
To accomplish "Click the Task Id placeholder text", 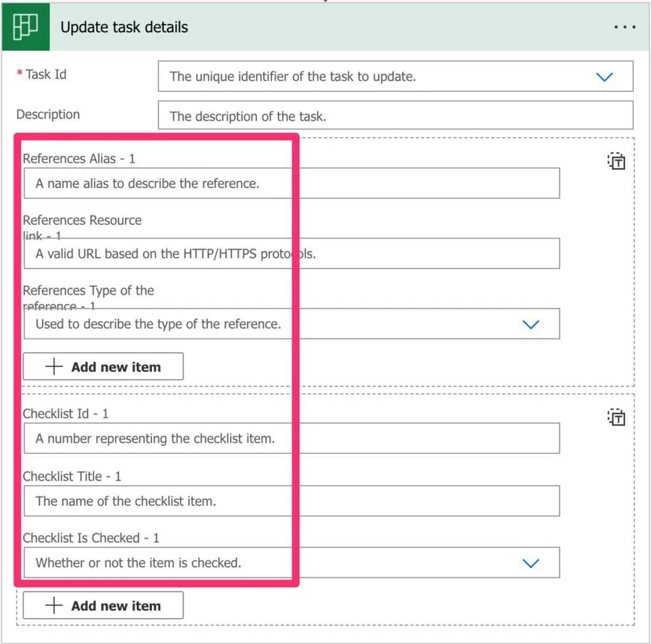I will tap(292, 77).
